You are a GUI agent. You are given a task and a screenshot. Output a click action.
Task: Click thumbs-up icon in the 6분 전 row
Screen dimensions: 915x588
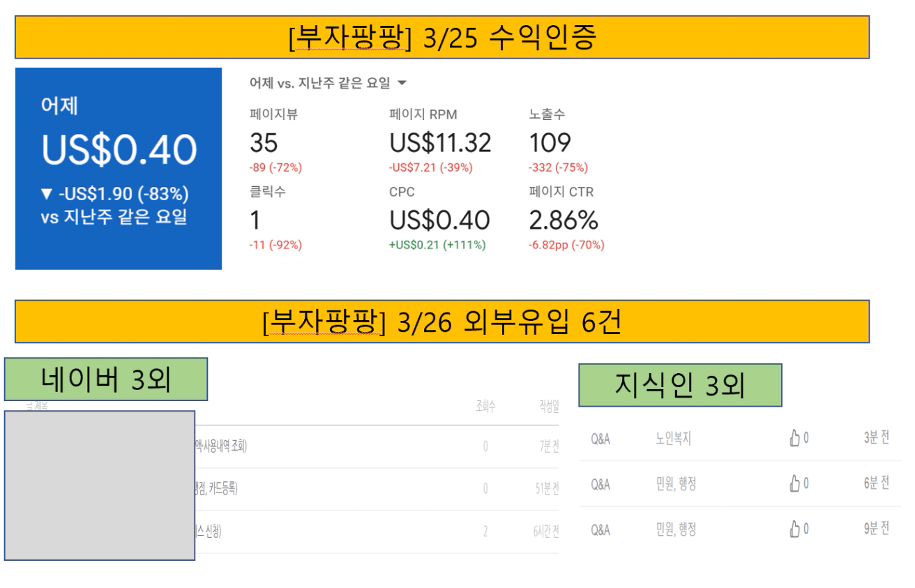coord(795,484)
